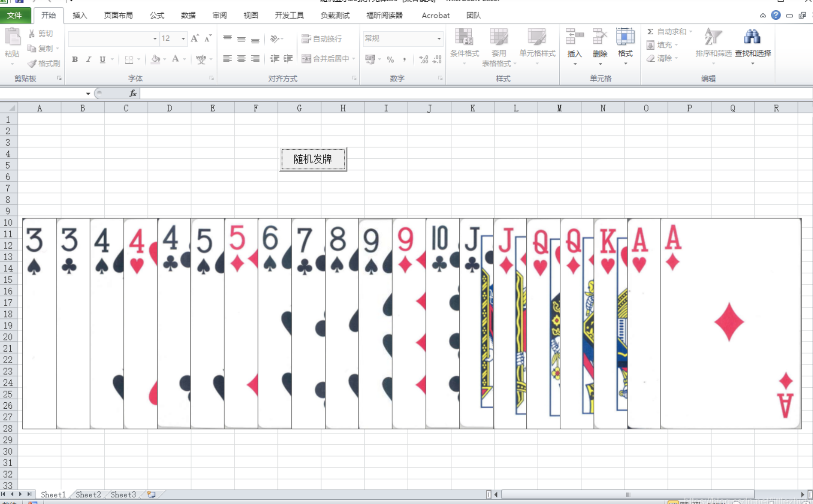The width and height of the screenshot is (813, 504).
Task: Switch to the Developer (开发工具) tab
Action: [289, 15]
